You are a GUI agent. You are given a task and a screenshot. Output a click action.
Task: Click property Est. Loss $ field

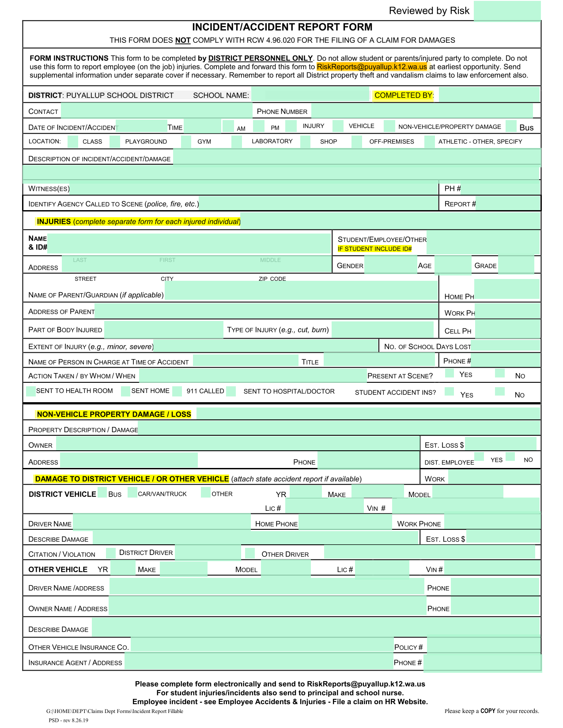(501, 443)
